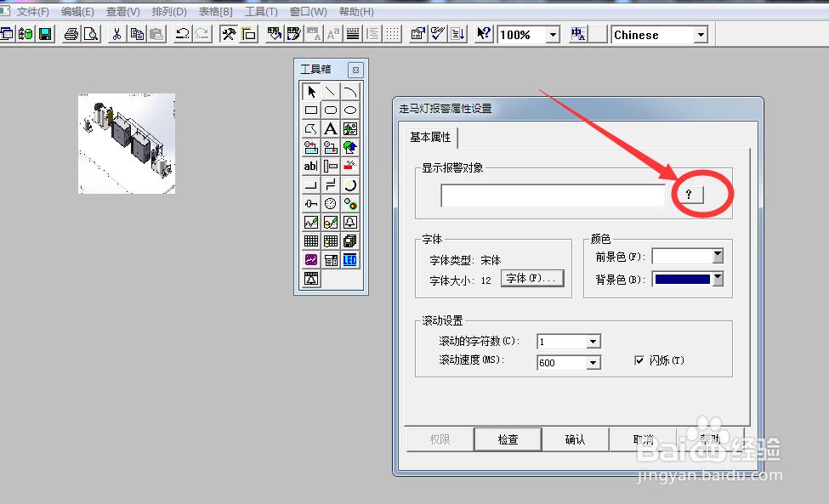Select the history table tool
This screenshot has height=504, width=829.
tap(331, 241)
